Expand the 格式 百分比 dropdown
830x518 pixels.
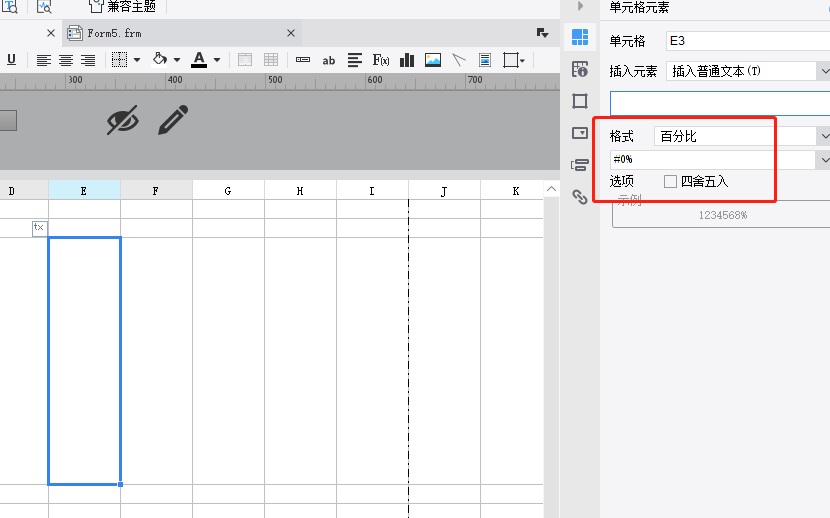tap(824, 136)
